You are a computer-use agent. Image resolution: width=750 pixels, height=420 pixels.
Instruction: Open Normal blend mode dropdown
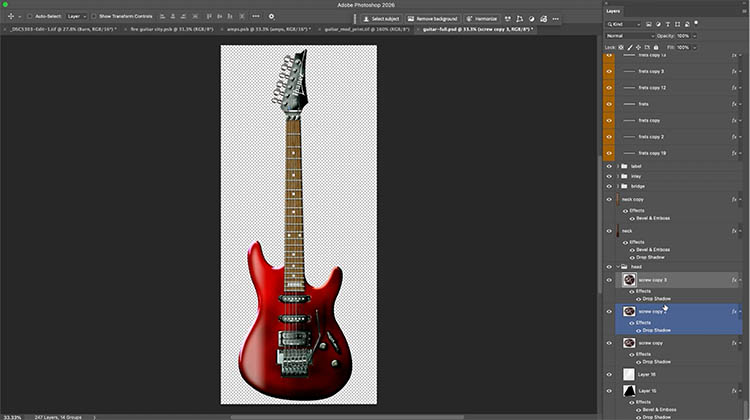point(630,36)
